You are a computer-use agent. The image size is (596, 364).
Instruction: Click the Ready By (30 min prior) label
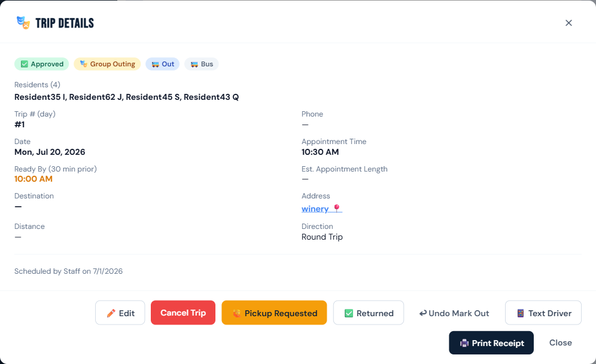pyautogui.click(x=56, y=169)
